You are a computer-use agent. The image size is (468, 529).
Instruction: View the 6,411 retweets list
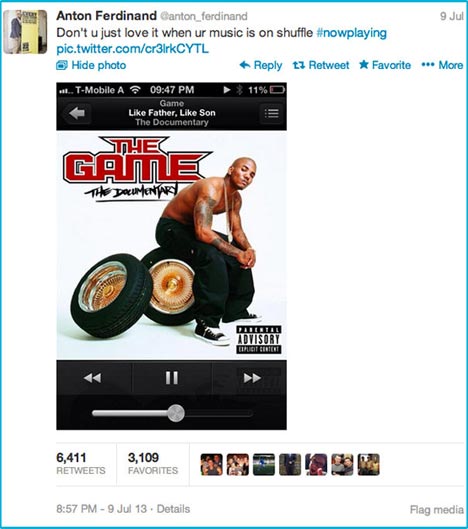[x=81, y=464]
